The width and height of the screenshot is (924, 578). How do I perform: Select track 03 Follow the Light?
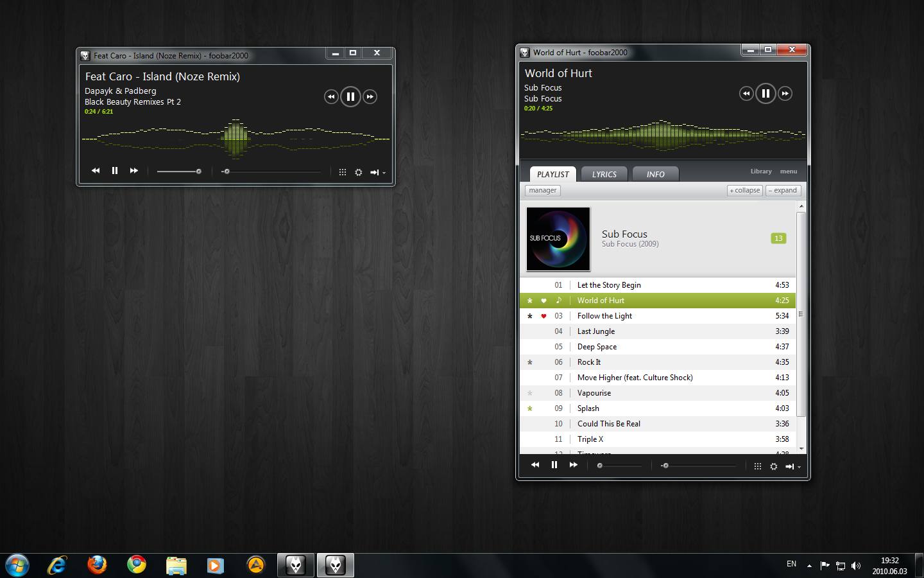pos(658,316)
